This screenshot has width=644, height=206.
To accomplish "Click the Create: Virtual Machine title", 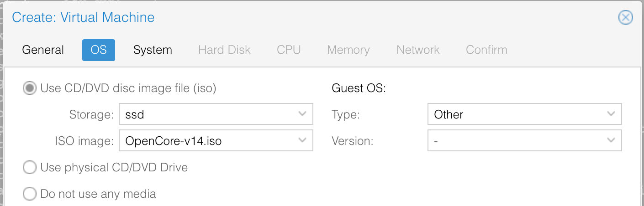I will point(83,18).
